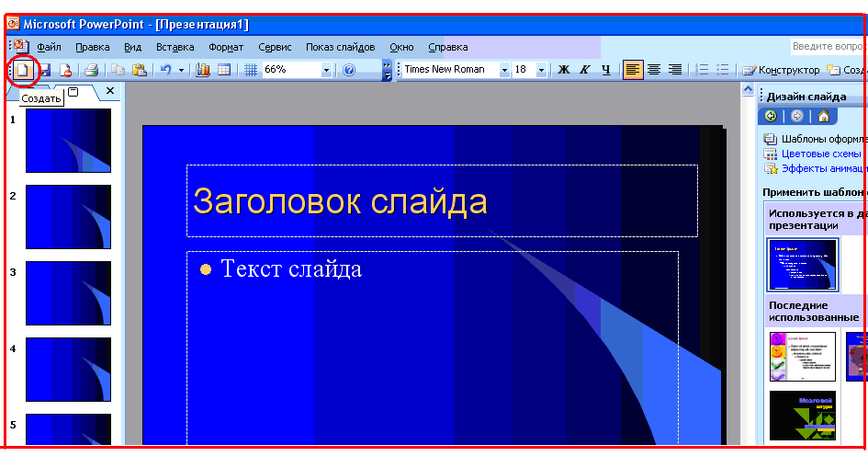Click the Введите вопрос help search field
This screenshot has width=868, height=468.
click(828, 47)
